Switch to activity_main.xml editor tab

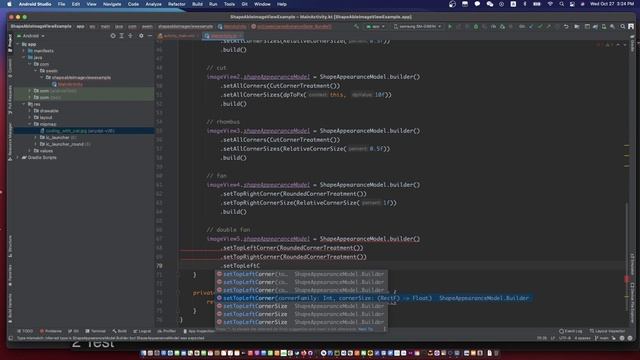pos(178,36)
